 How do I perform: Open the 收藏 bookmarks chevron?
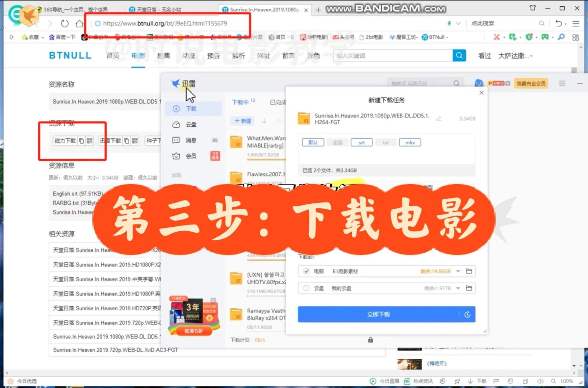pyautogui.click(x=43, y=37)
